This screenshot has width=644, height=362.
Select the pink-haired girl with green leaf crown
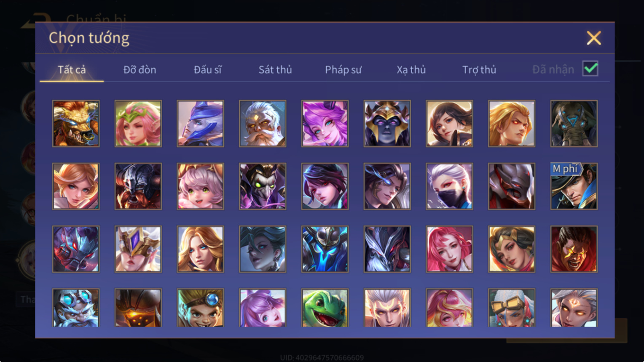point(138,123)
